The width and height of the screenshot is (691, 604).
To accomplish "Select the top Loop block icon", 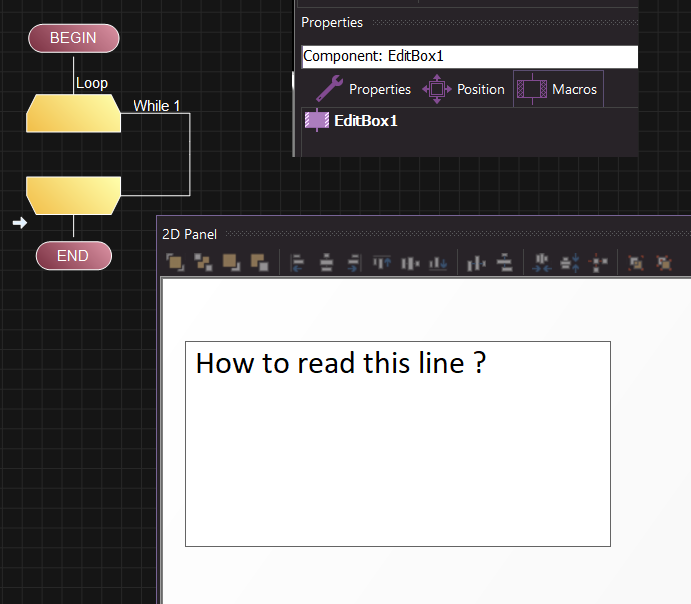I will (x=74, y=113).
